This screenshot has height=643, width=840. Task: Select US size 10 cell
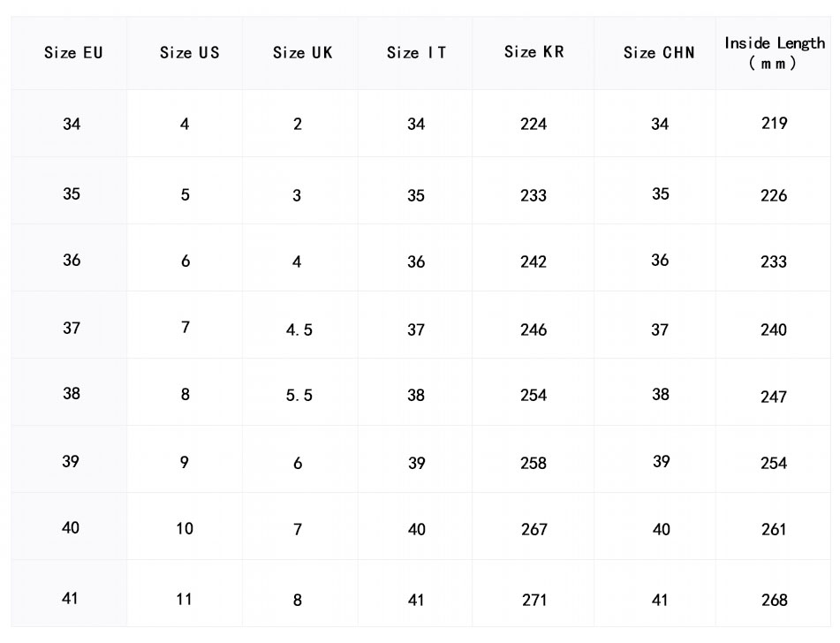click(x=184, y=529)
